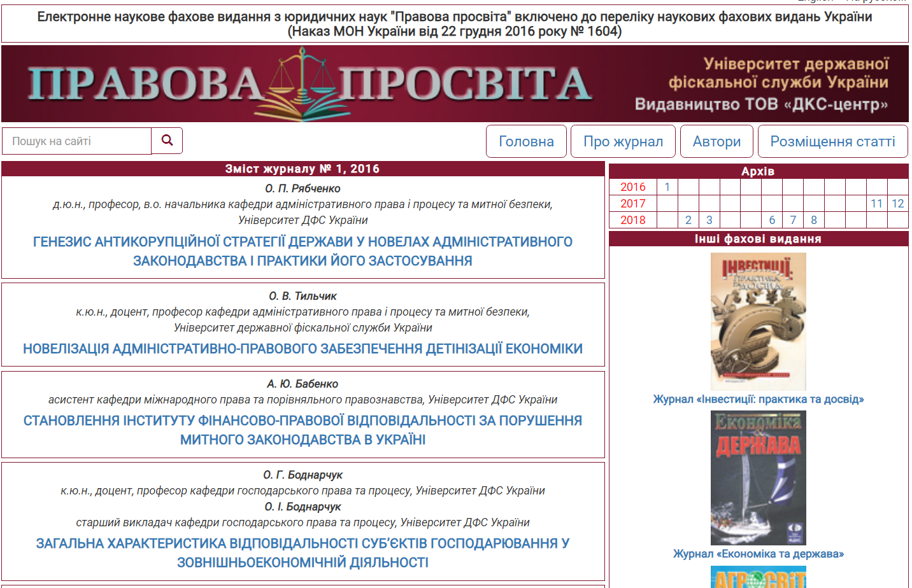The width and height of the screenshot is (912, 588).
Task: Open the Про журнал menu item
Action: click(623, 141)
